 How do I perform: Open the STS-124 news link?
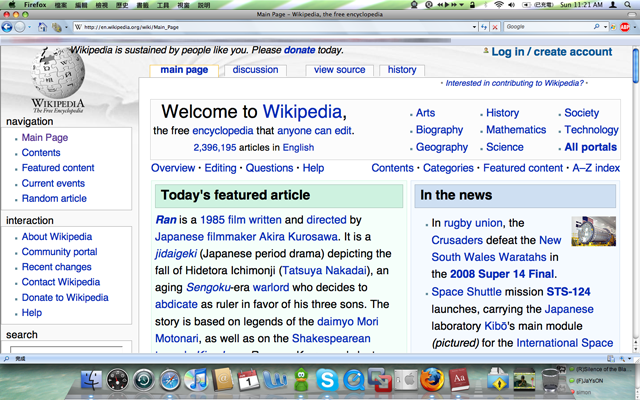click(x=569, y=292)
